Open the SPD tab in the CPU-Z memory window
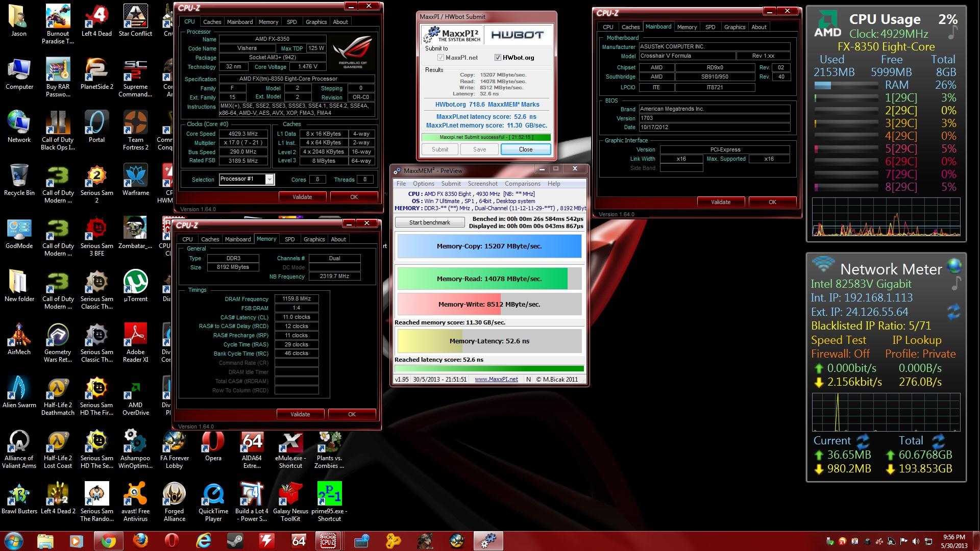The width and height of the screenshot is (980, 551). point(289,239)
